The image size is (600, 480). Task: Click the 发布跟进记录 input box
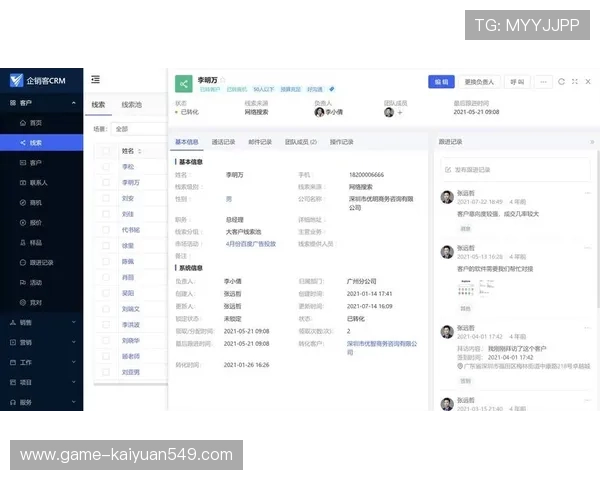point(515,170)
